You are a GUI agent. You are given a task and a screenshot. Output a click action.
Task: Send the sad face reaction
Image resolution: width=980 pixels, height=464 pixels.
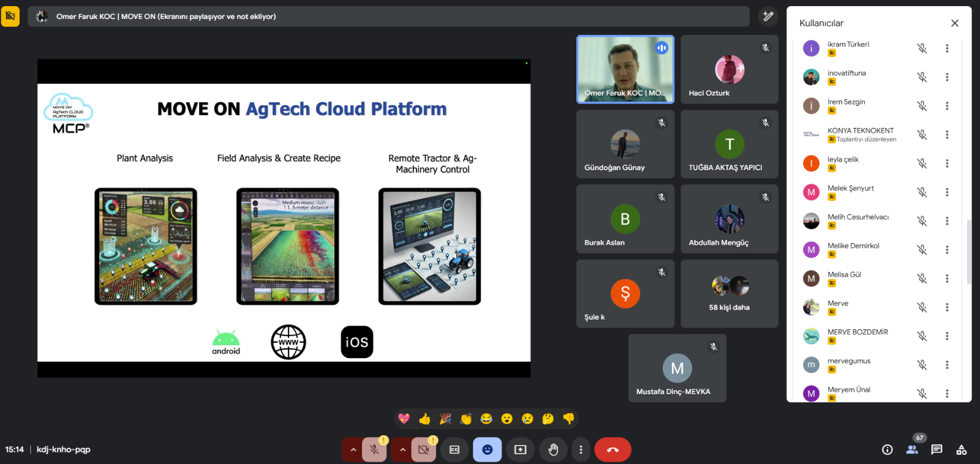527,419
